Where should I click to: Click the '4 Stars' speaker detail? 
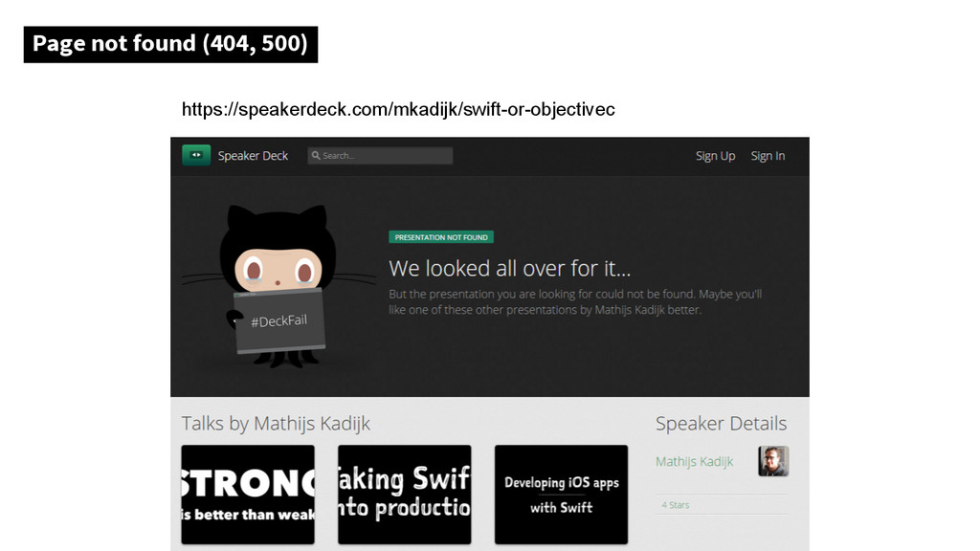click(x=675, y=505)
